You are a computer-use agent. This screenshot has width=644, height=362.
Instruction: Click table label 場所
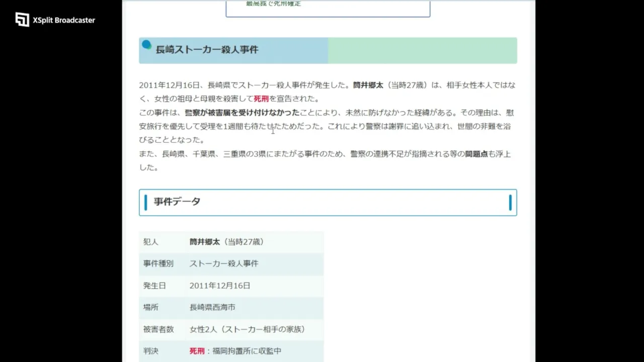[x=151, y=307]
